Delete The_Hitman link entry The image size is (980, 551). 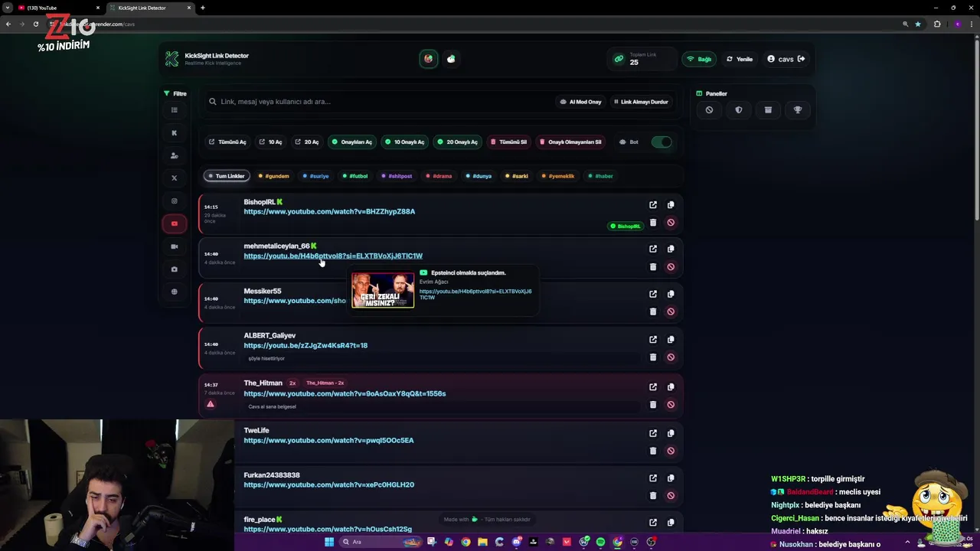[x=653, y=405]
